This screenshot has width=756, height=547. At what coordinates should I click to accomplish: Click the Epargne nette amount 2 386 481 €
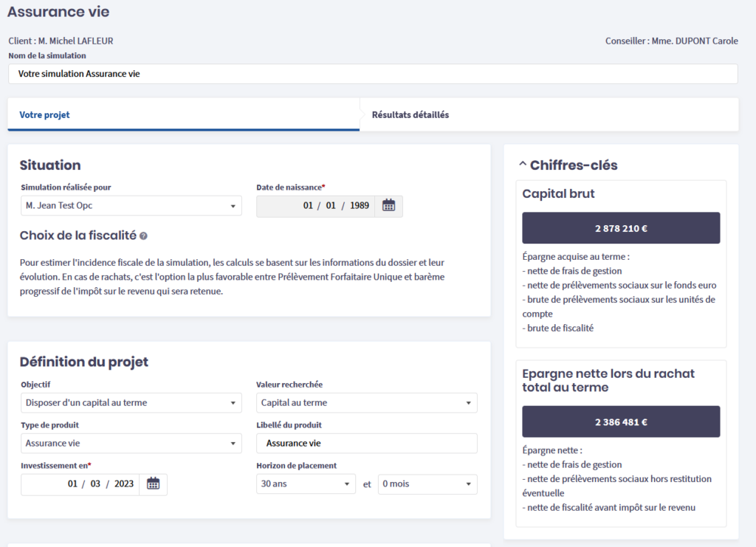click(x=621, y=422)
